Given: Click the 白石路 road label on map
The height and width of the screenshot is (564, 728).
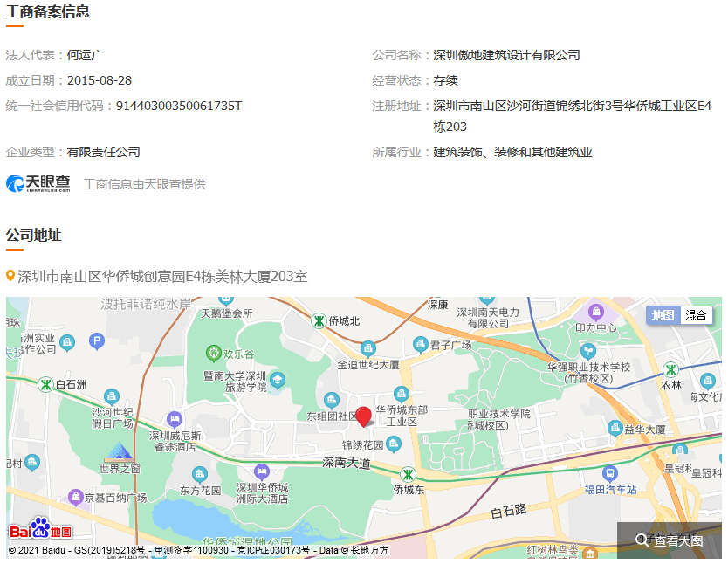Looking at the screenshot, I should pos(508,511).
